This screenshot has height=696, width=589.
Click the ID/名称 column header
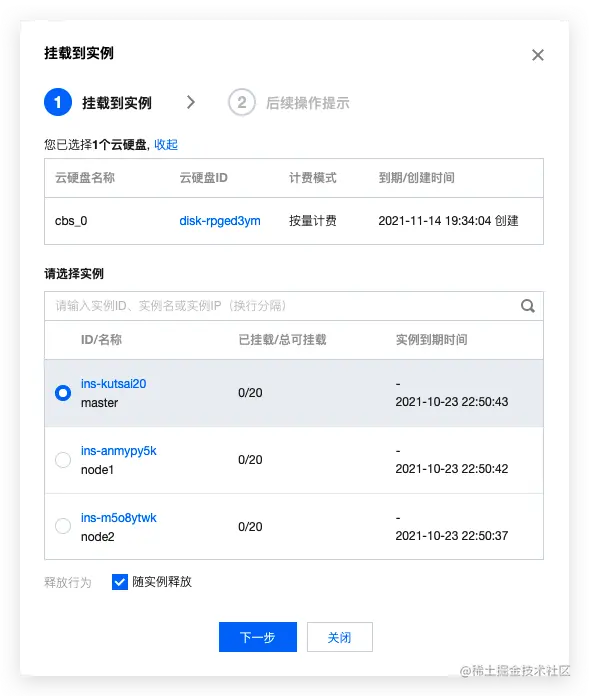coord(101,340)
